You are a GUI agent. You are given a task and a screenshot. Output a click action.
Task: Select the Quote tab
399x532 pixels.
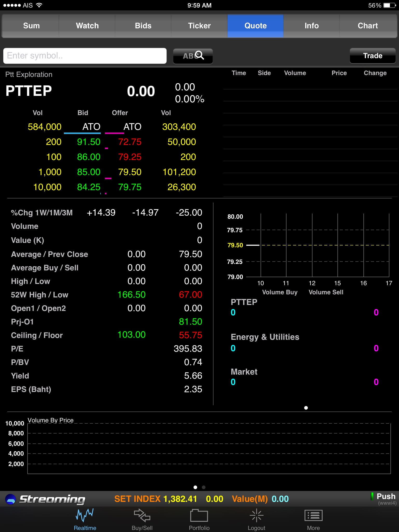click(256, 26)
